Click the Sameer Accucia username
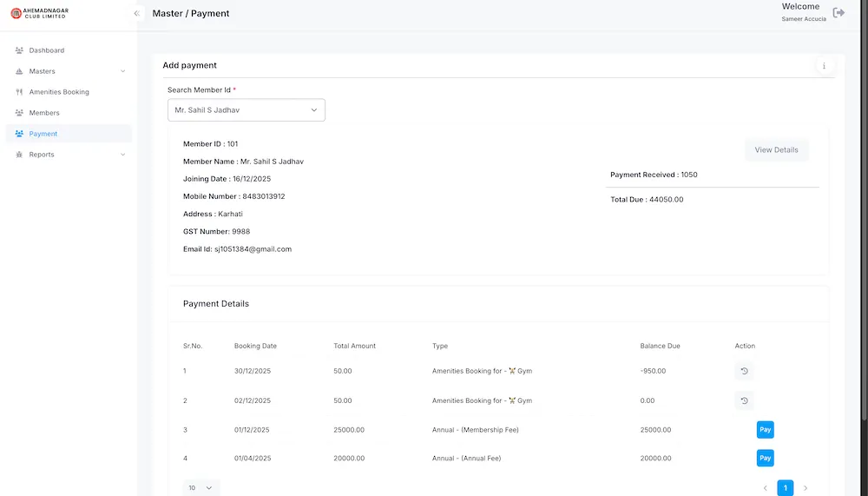 [x=804, y=19]
